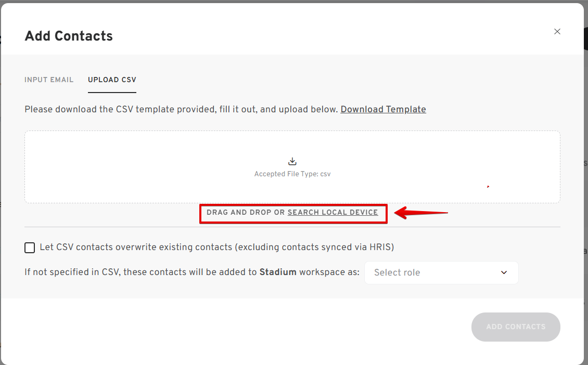Click the small red dot in the drop zone
Viewport: 588px width, 365px height.
point(488,186)
